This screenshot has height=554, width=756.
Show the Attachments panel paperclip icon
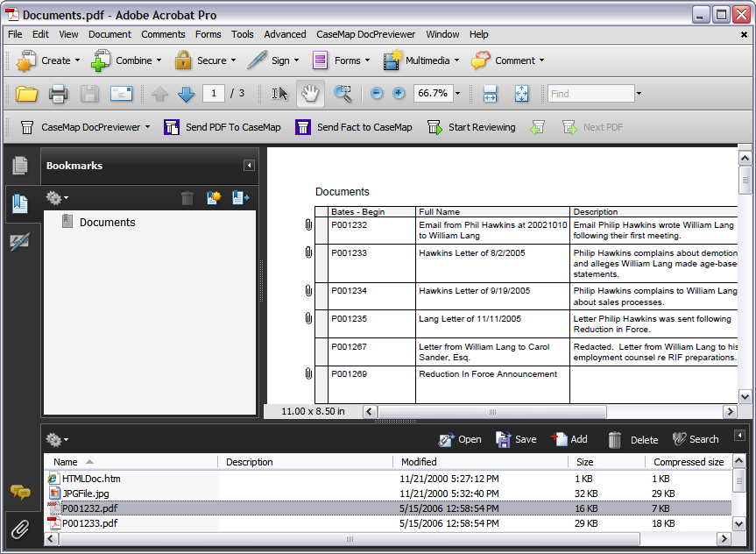click(20, 529)
